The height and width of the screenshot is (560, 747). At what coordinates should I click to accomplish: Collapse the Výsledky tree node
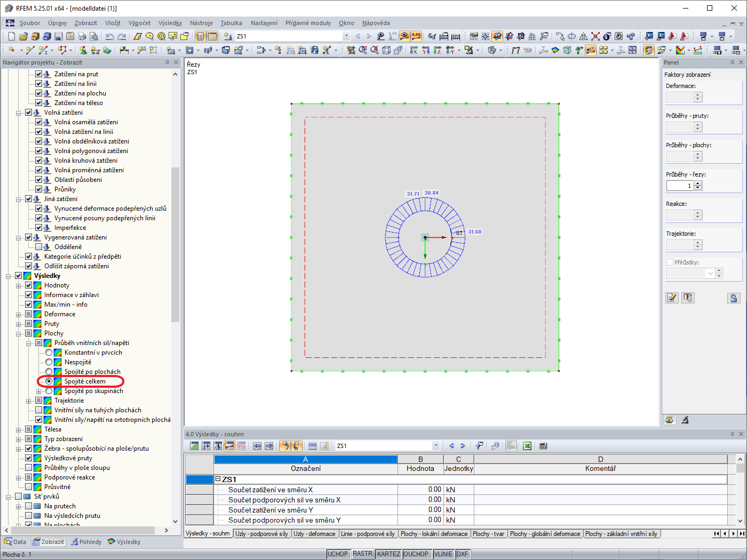click(x=9, y=276)
